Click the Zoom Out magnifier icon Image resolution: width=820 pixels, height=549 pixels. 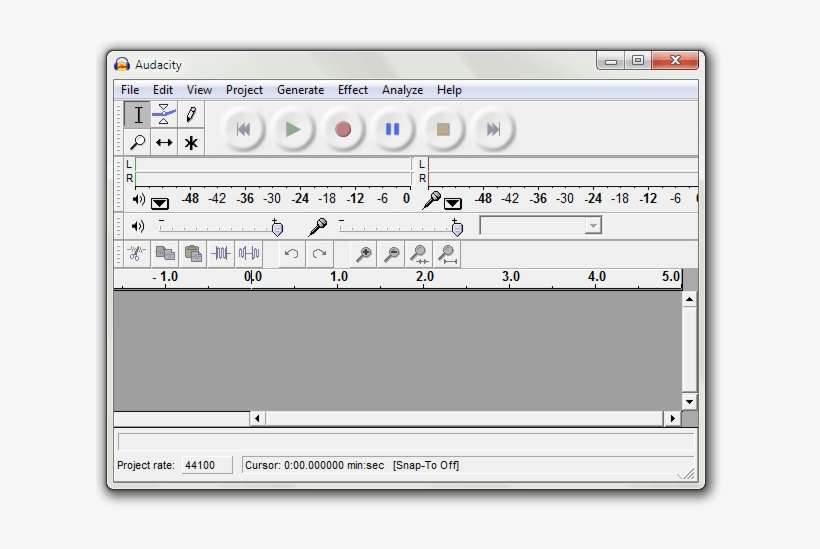[392, 254]
